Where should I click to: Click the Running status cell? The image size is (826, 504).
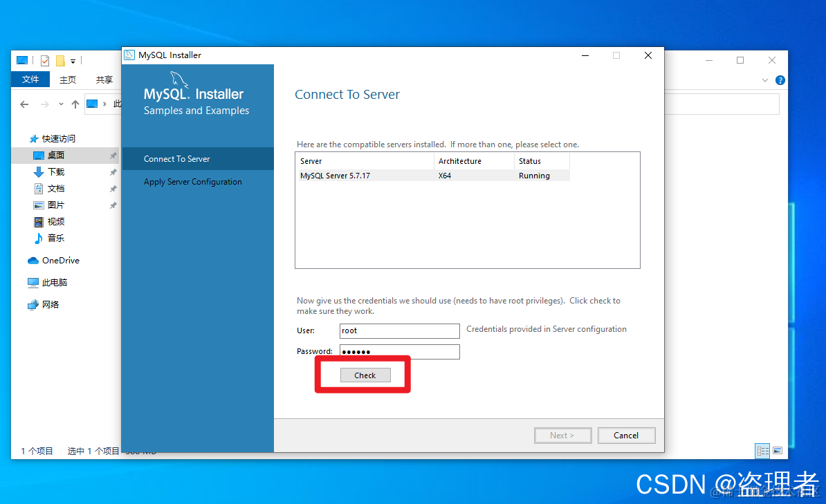pyautogui.click(x=534, y=176)
